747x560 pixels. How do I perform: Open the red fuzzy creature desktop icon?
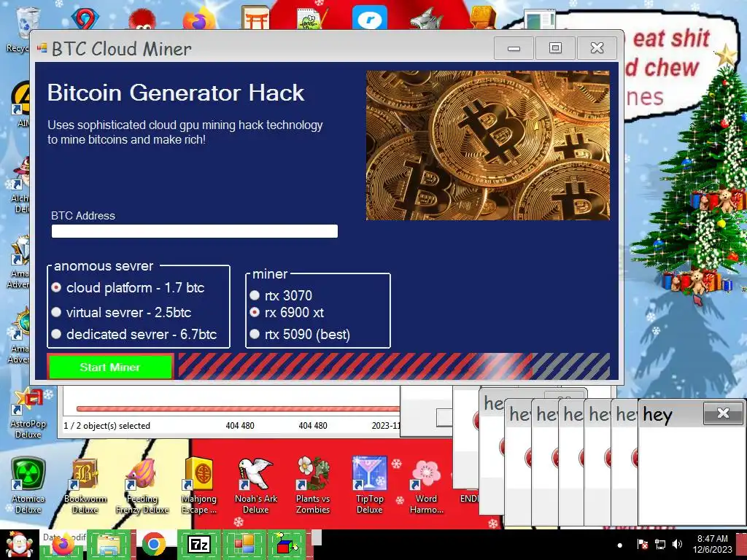point(142,19)
